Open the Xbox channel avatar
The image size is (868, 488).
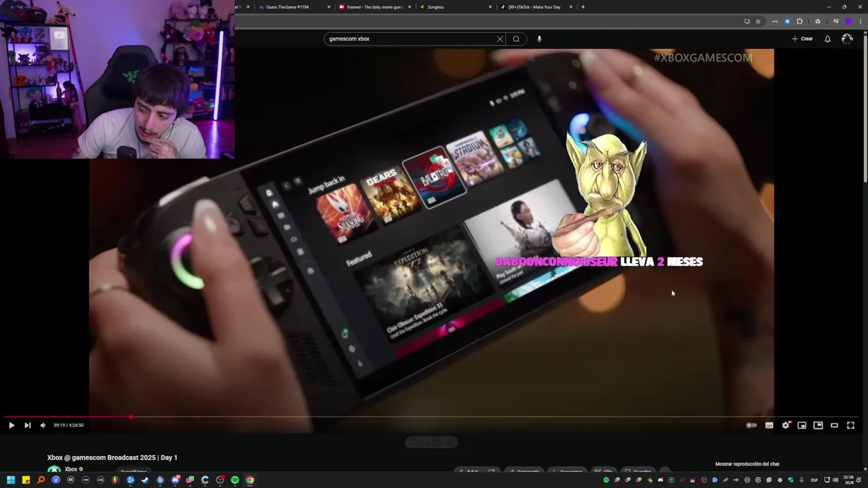[54, 470]
